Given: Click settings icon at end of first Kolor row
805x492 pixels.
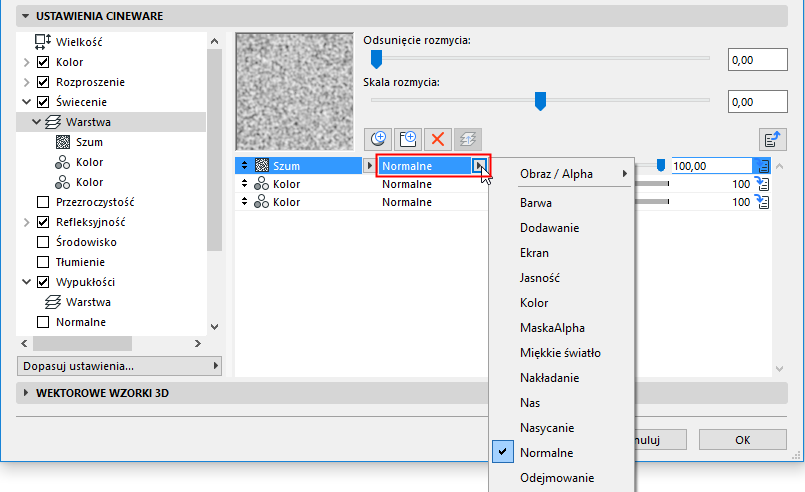Looking at the screenshot, I should click(762, 183).
